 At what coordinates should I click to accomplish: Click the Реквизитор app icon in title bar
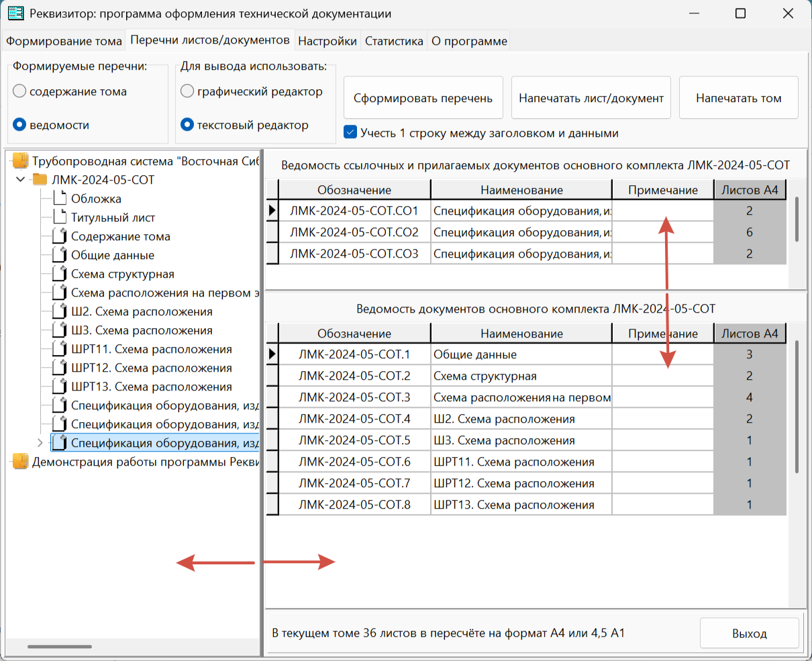point(15,13)
